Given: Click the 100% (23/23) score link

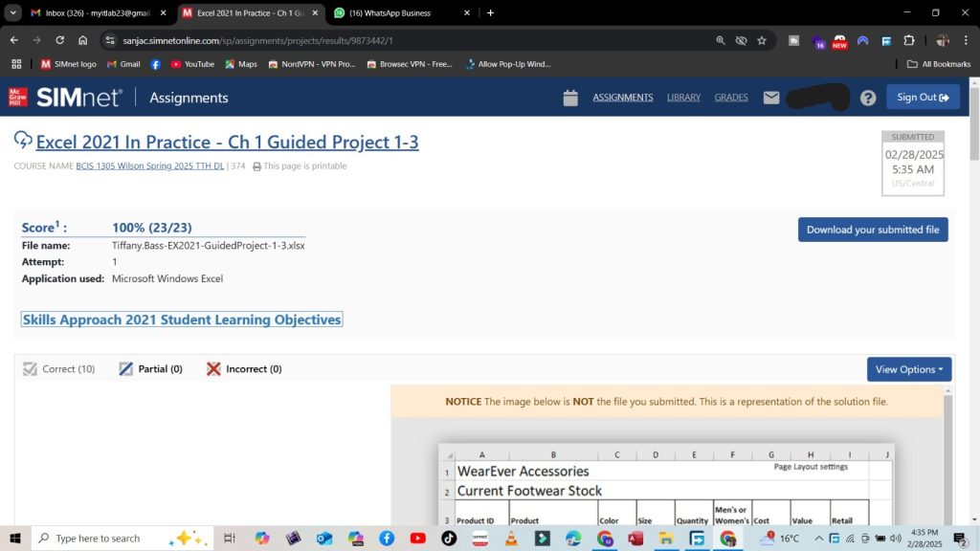Looking at the screenshot, I should point(152,228).
